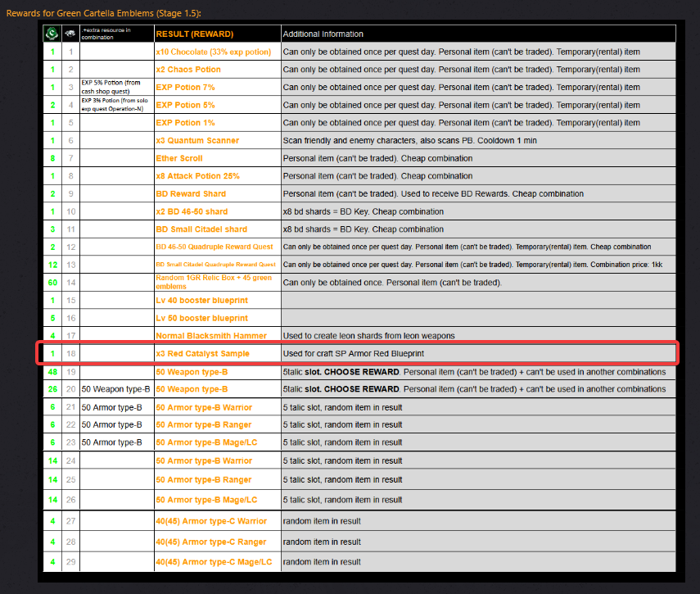Select '50 Armor type-B Warrior' in row 21
700x594 pixels.
pyautogui.click(x=204, y=407)
